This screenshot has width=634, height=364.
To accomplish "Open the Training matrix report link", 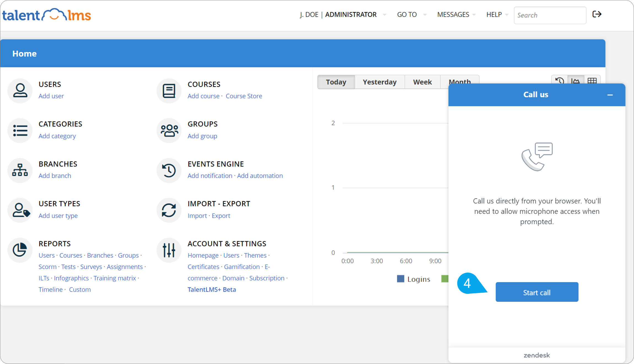I will (115, 278).
